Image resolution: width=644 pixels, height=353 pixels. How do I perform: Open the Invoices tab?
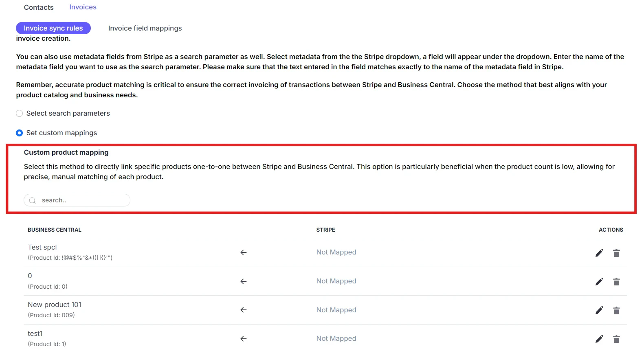point(83,7)
